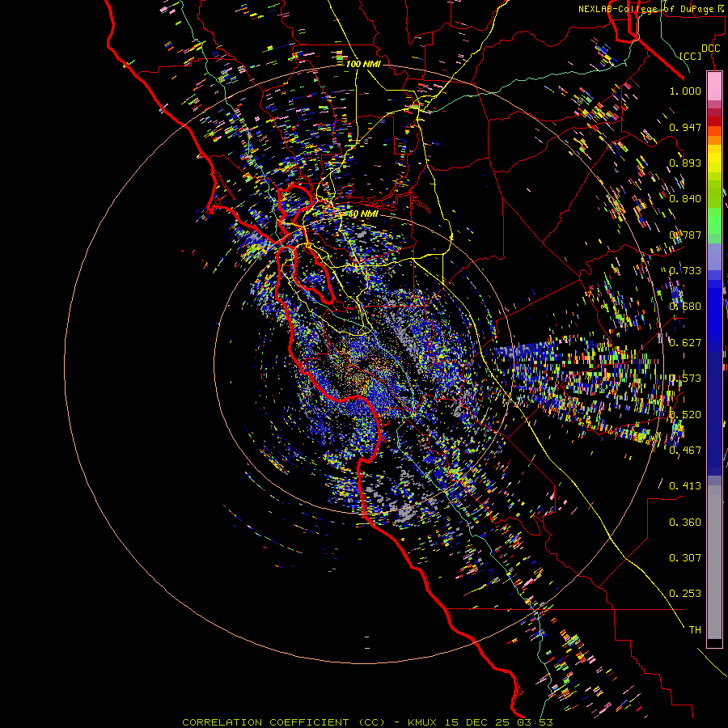The height and width of the screenshot is (728, 728).
Task: Click the 1.000 value on the color scale
Action: tap(685, 91)
